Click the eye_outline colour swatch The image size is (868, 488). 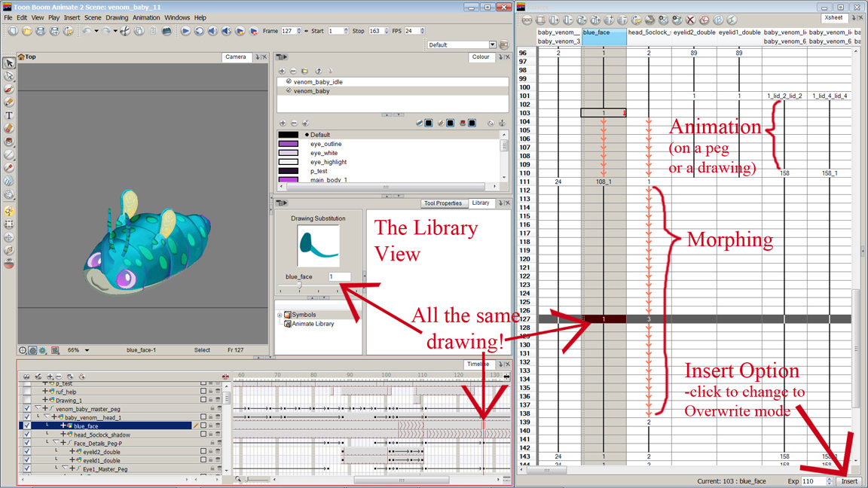pyautogui.click(x=289, y=144)
